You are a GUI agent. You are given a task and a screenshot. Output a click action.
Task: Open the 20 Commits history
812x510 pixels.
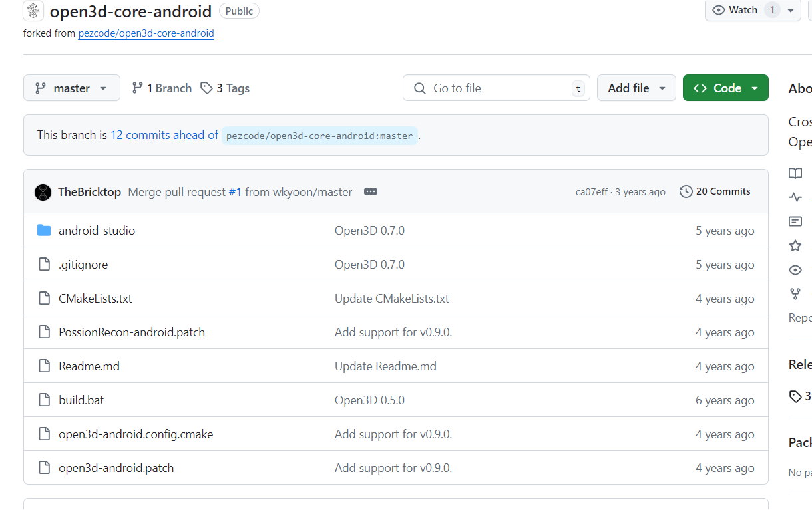[x=715, y=191]
